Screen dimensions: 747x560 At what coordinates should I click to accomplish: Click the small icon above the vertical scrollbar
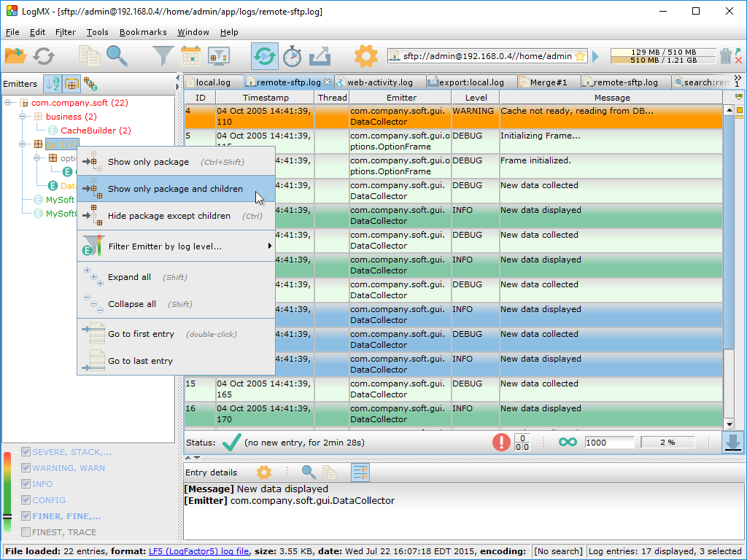coord(738,97)
